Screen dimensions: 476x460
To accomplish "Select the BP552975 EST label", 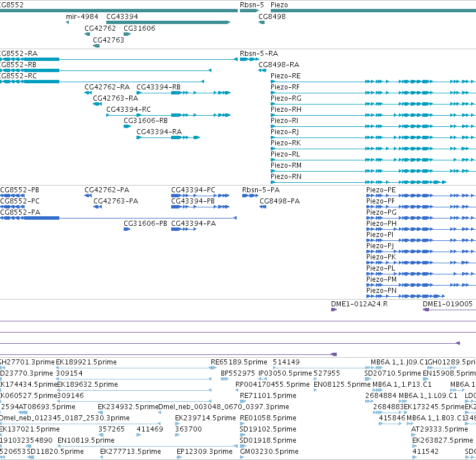I will point(238,373).
